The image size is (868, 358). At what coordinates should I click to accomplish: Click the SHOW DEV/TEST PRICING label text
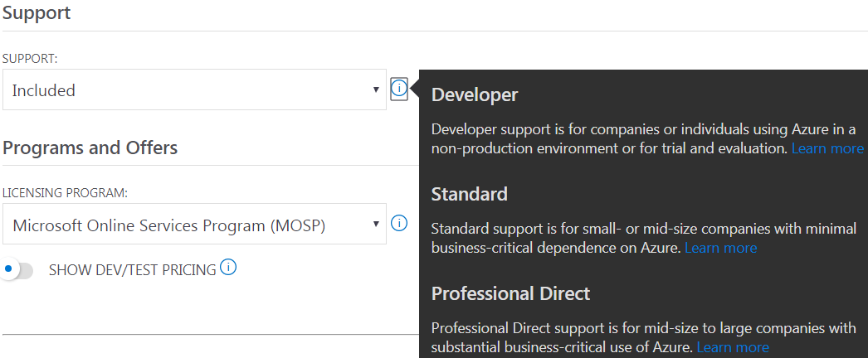point(132,269)
